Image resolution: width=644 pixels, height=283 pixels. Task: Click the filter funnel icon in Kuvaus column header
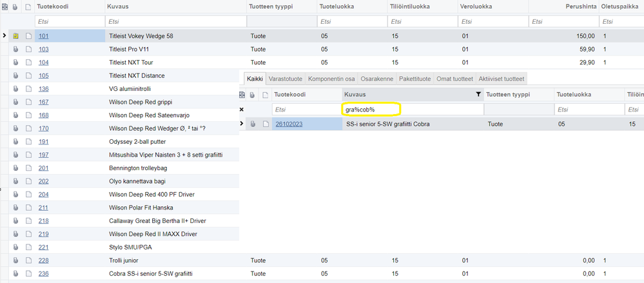coord(478,95)
